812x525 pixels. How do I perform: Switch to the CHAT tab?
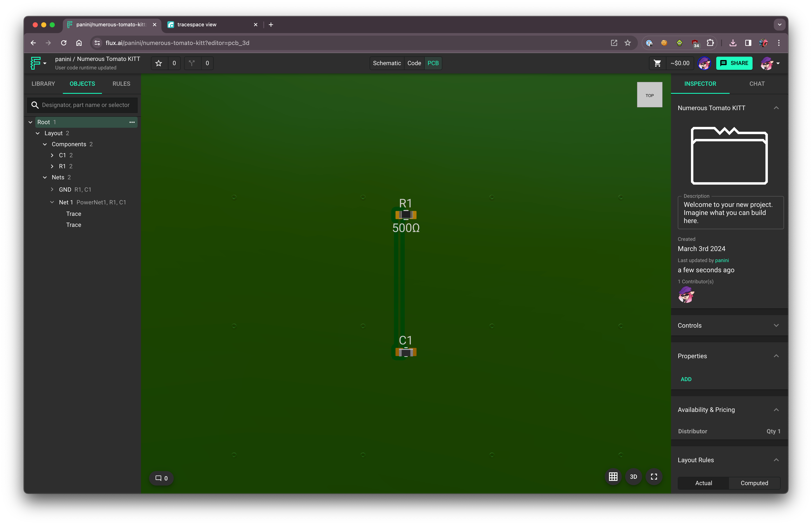(x=757, y=84)
